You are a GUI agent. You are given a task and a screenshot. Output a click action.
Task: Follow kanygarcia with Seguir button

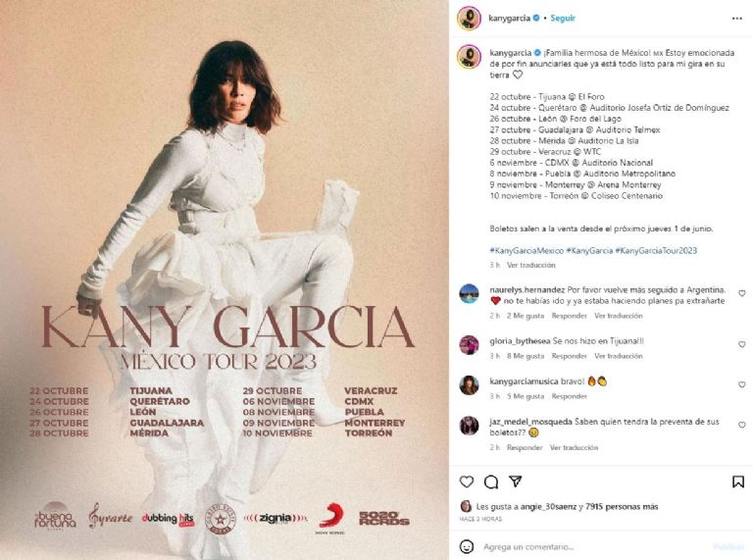coord(563,19)
